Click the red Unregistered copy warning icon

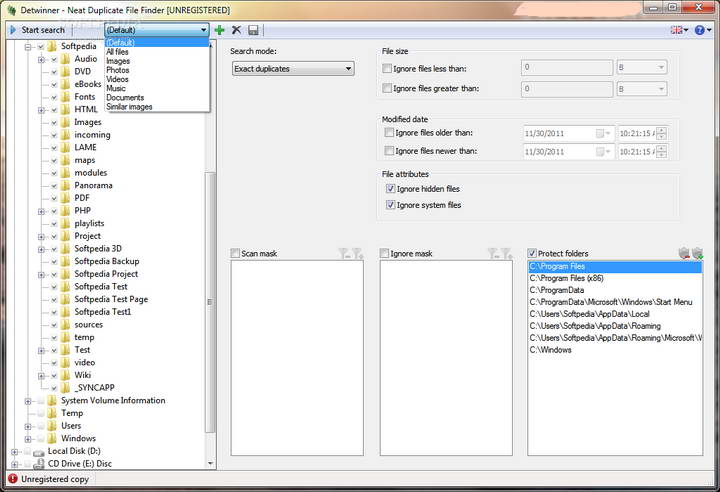pos(13,479)
